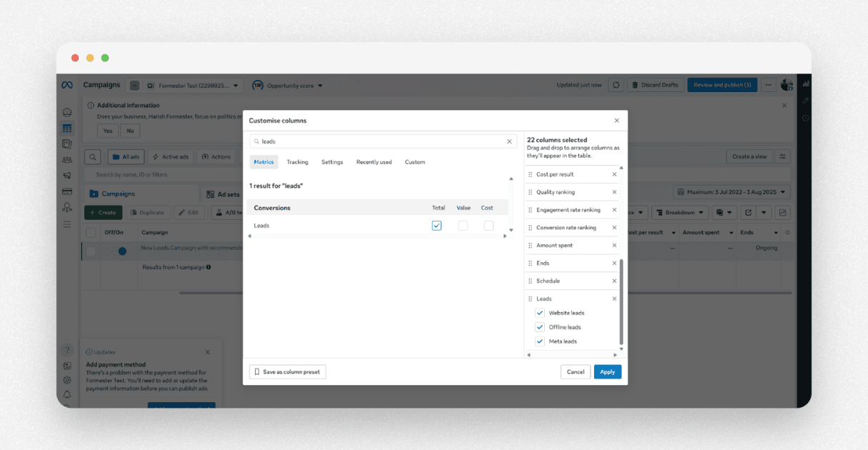Uncheck Website leads checkbox
868x450 pixels.
pos(540,313)
